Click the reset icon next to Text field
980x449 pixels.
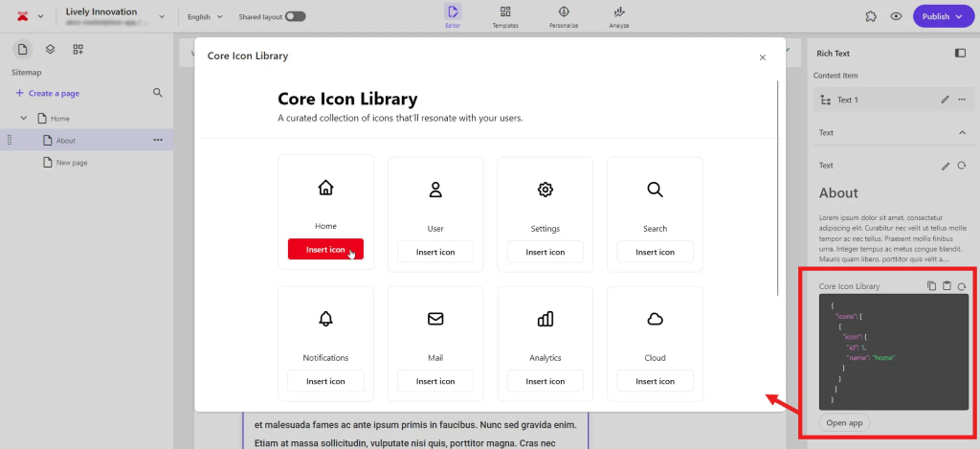pos(961,166)
